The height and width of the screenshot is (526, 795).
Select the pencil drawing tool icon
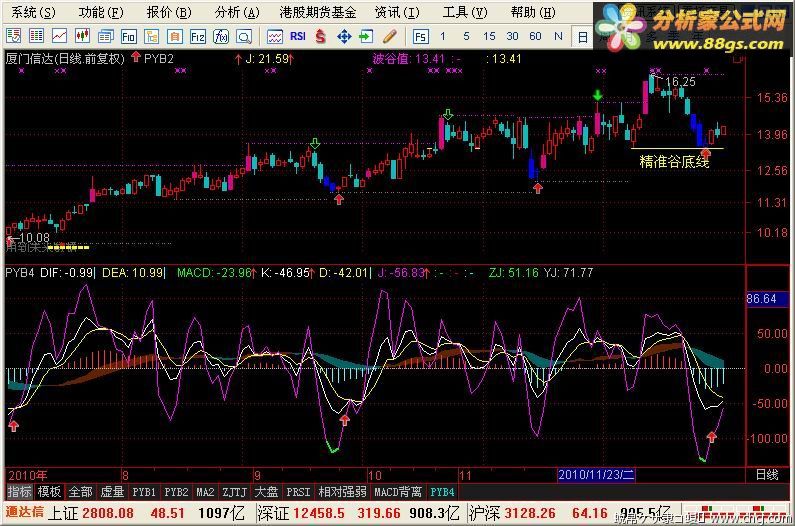point(389,36)
